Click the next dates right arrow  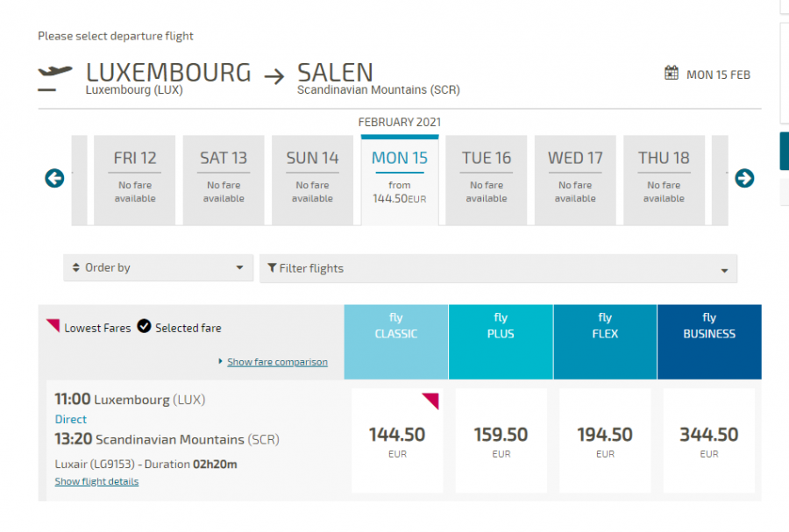[x=744, y=179]
